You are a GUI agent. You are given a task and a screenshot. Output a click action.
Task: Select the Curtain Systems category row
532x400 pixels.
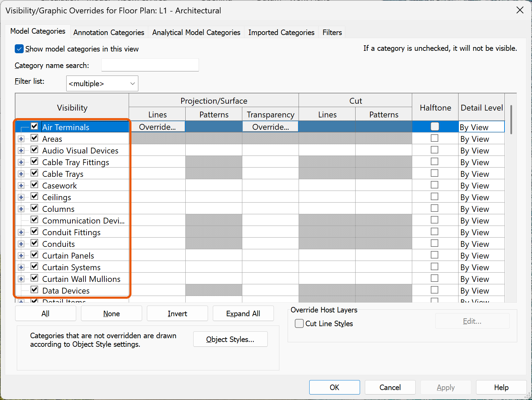[71, 267]
